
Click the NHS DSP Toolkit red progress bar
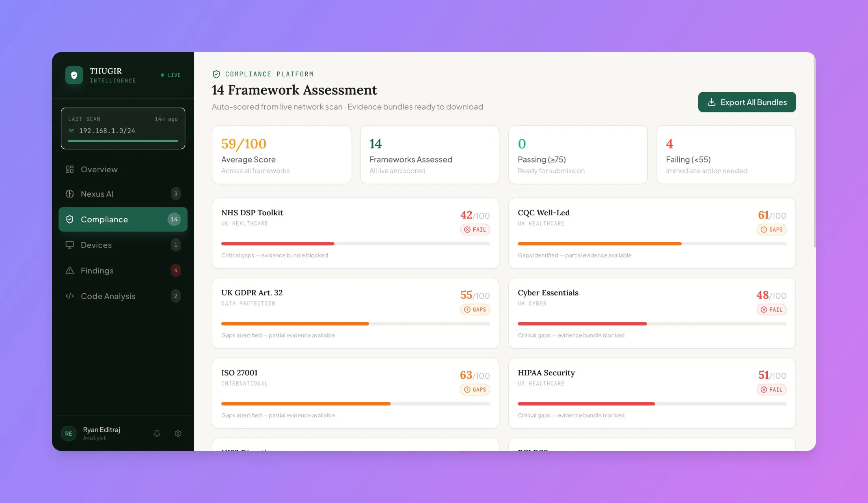(x=278, y=244)
